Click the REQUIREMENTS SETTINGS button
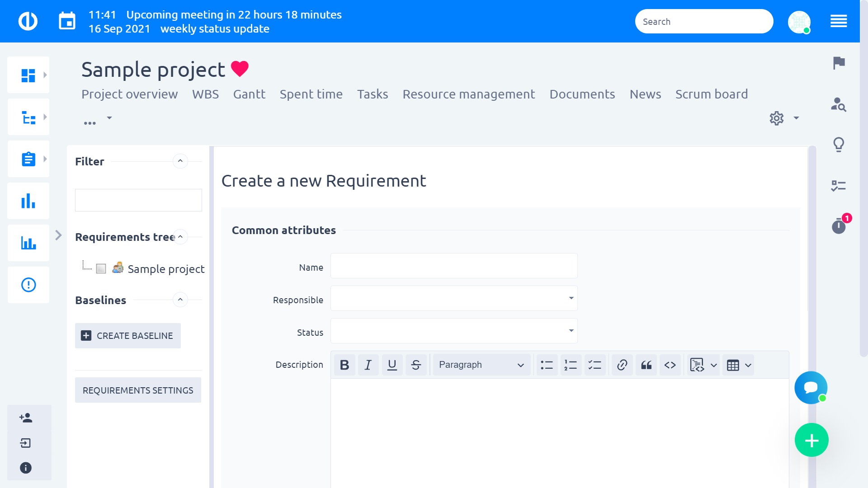 138,389
